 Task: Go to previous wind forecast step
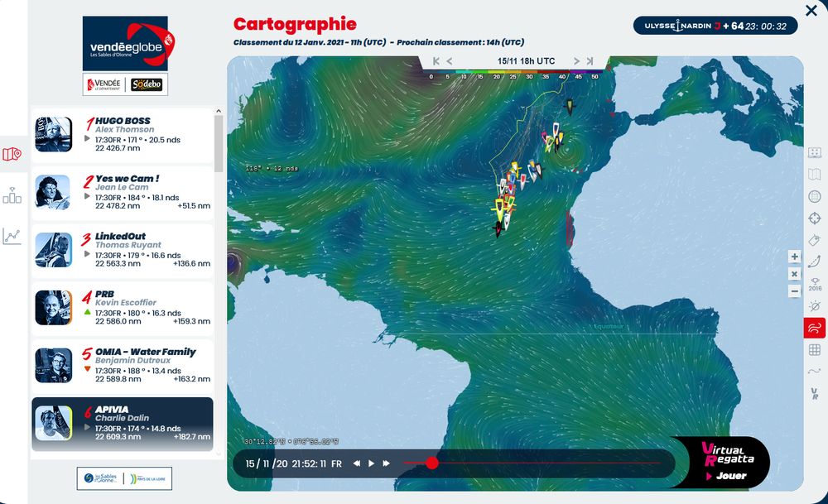click(450, 61)
